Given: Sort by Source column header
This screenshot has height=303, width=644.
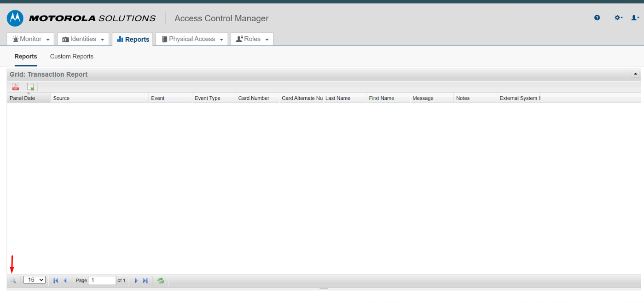Looking at the screenshot, I should [99, 98].
